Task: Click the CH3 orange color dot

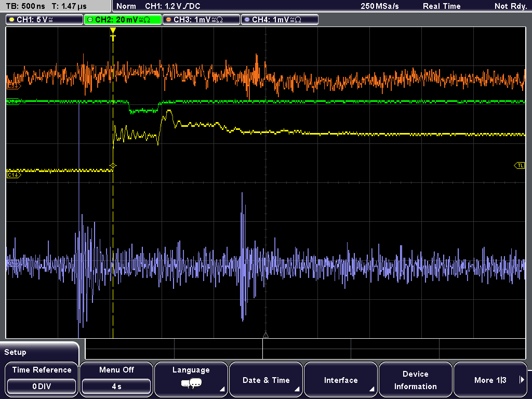Action: click(169, 20)
